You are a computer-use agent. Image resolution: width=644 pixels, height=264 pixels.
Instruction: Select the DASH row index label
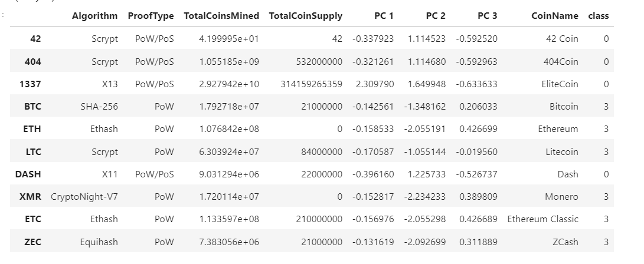pos(28,174)
